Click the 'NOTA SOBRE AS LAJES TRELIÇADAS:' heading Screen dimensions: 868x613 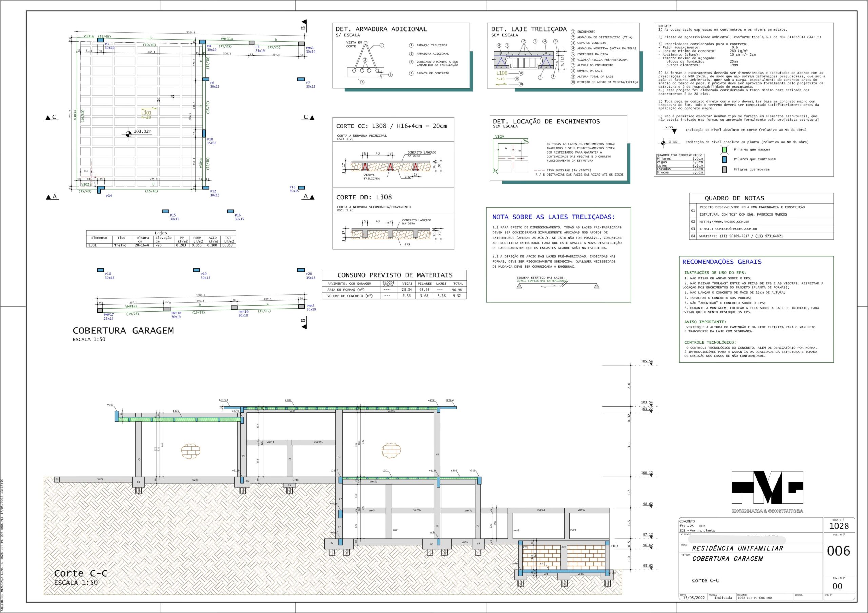[x=553, y=217]
